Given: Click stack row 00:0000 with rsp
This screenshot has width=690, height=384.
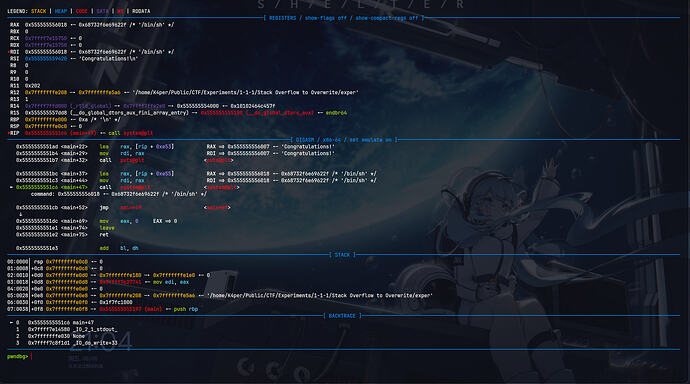Looking at the screenshot, I should (55, 262).
